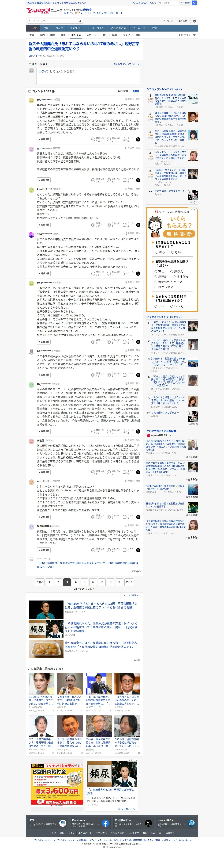This screenshot has height=868, width=224.
Task: Expand replies on th_ comment
Action: (x=44, y=431)
